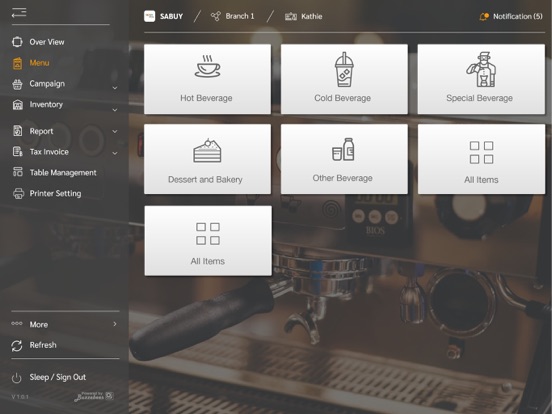This screenshot has width=552, height=414.
Task: Click the power icon for Sleep / Sign Out
Action: [17, 378]
